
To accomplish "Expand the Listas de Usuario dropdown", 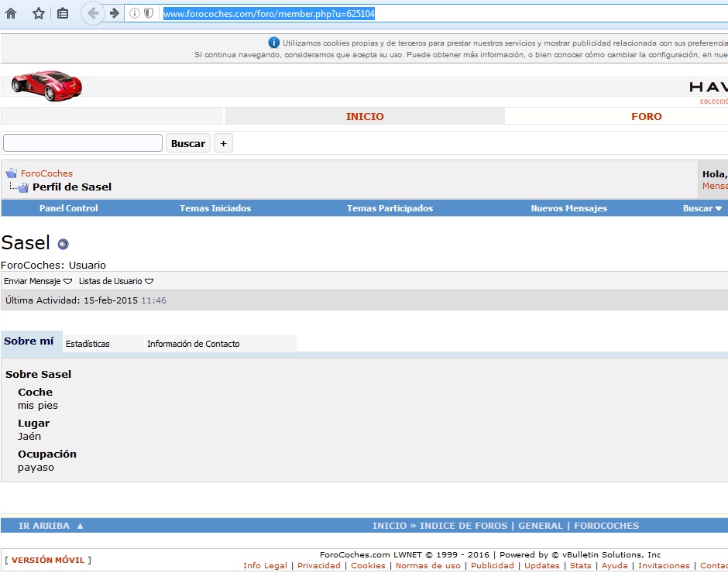I will coord(116,281).
